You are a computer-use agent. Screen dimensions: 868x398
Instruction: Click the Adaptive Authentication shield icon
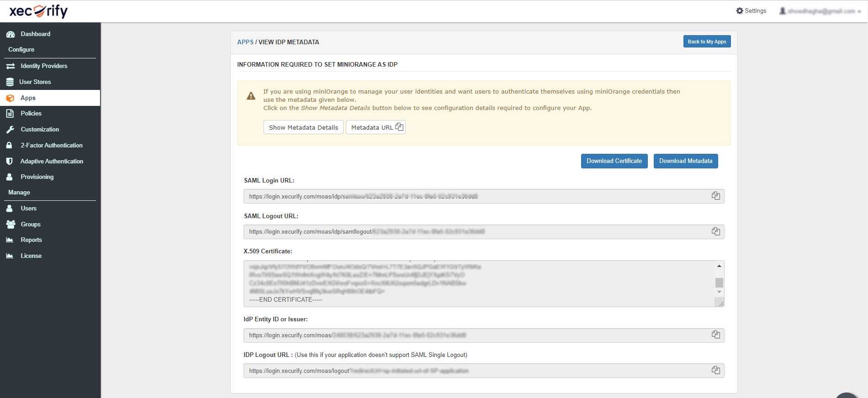coord(9,161)
